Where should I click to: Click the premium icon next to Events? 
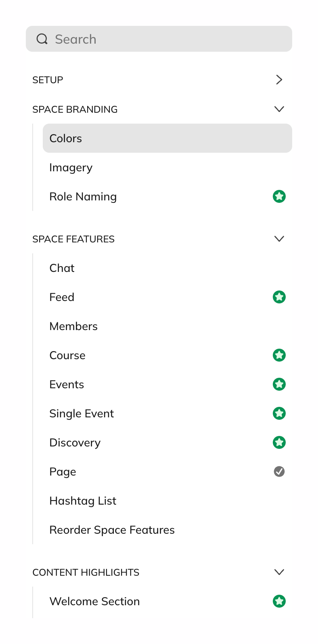[279, 384]
